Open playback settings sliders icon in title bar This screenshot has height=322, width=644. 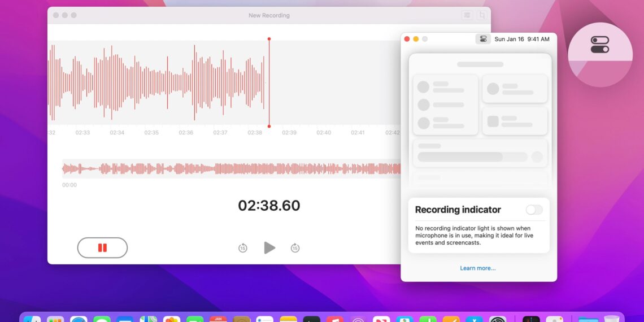pos(467,15)
